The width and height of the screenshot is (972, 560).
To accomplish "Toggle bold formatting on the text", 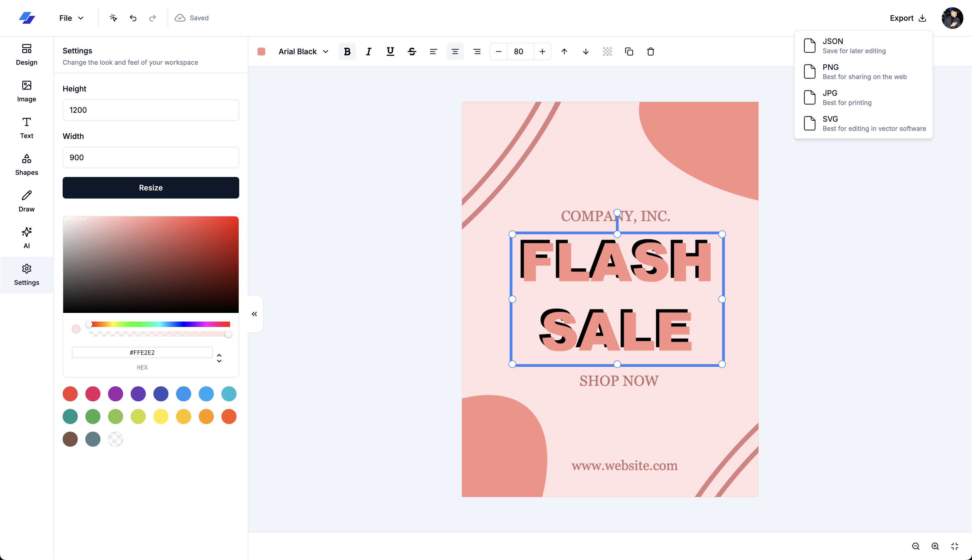I will (x=346, y=52).
